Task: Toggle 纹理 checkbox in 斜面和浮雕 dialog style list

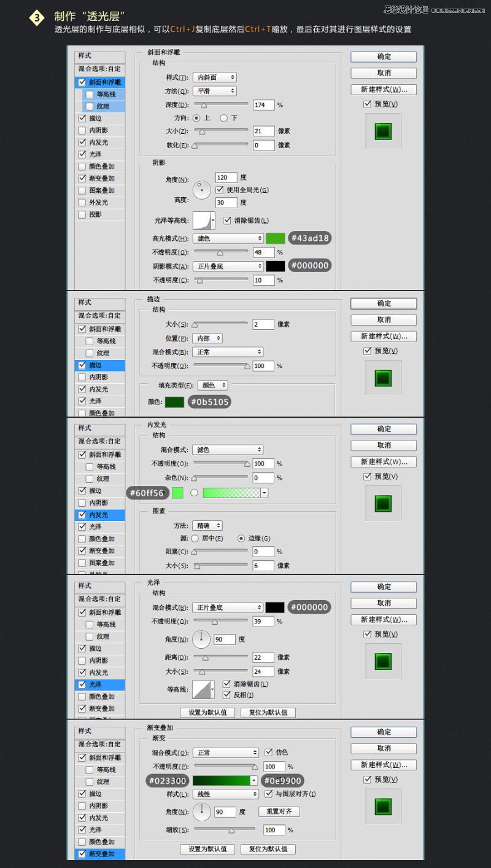Action: point(90,106)
